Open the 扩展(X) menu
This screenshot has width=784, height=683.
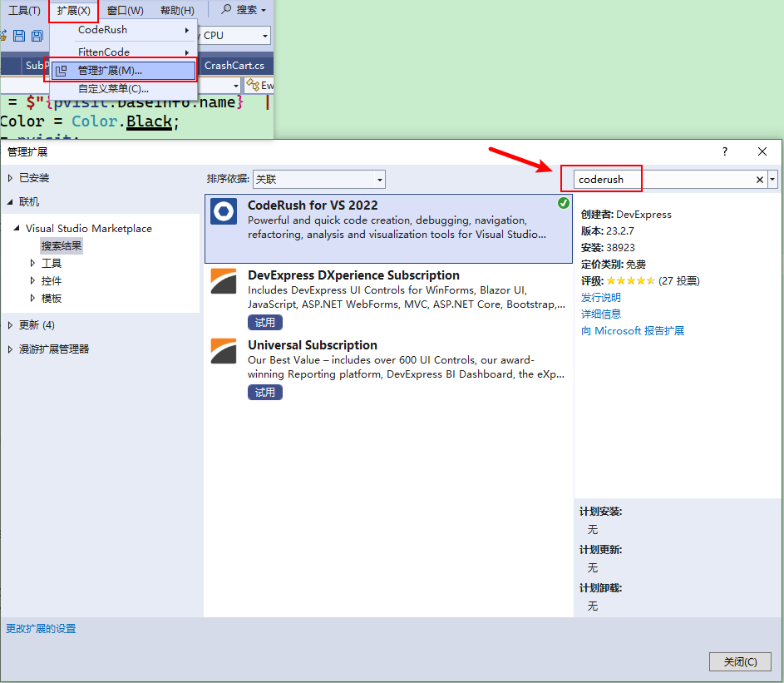tap(73, 11)
